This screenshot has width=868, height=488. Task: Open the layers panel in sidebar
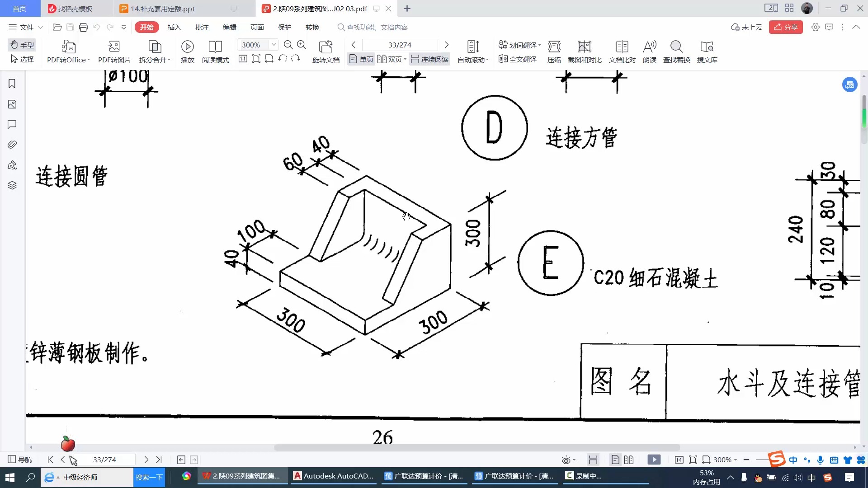[x=12, y=185]
